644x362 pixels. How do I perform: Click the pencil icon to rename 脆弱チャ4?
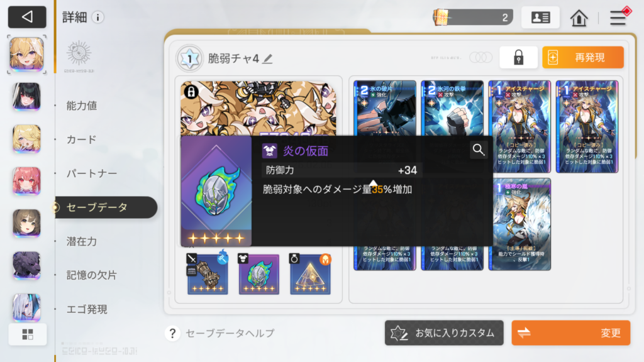268,58
